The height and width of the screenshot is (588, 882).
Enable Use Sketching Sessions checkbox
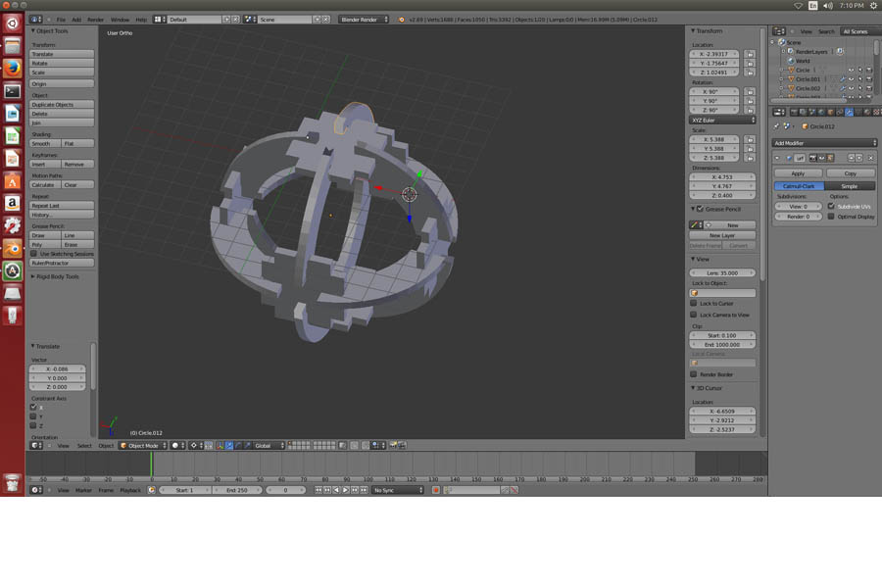[x=33, y=254]
